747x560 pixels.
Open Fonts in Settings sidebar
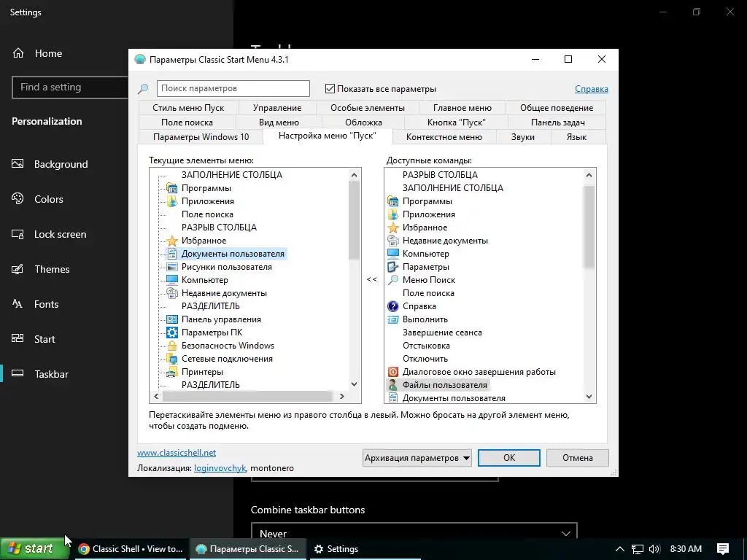46,304
